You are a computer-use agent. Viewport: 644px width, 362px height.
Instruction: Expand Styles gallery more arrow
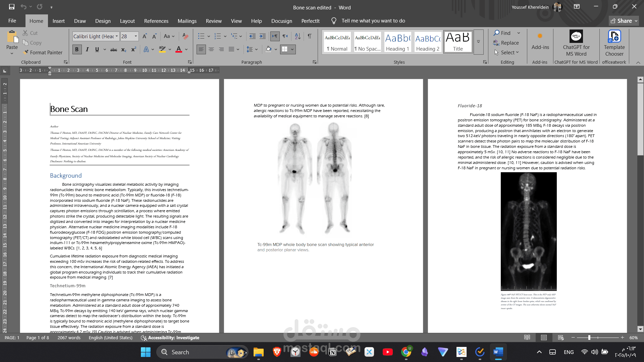478,42
